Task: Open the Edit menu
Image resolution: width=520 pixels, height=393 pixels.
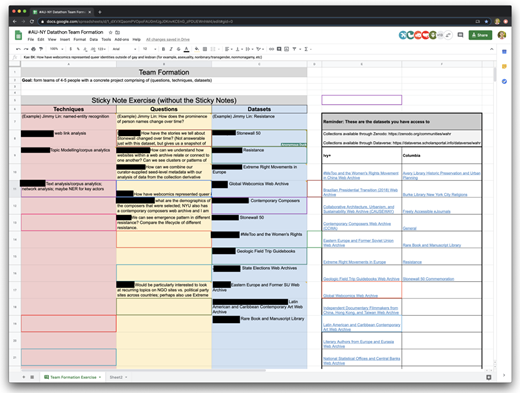Action: 41,39
